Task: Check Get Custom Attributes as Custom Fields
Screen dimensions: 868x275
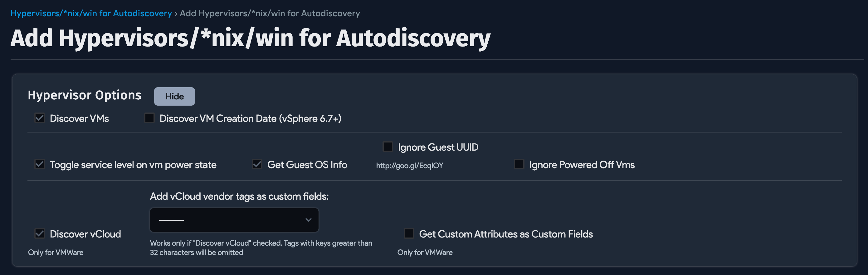Action: [409, 233]
